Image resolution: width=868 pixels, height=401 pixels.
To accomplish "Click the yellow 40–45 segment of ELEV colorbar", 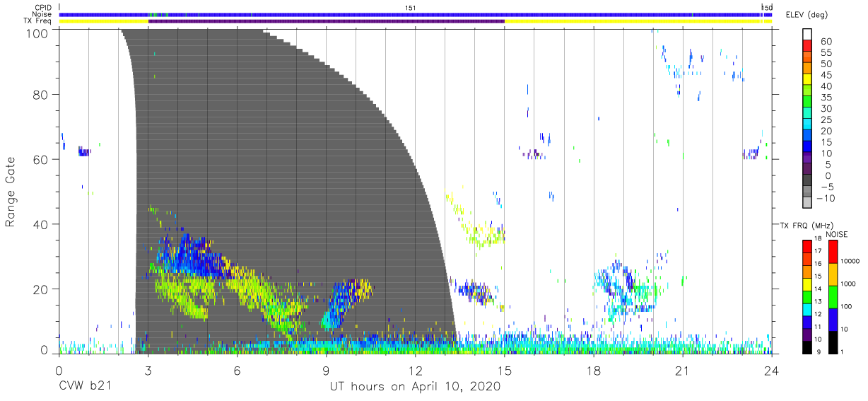I will click(x=807, y=79).
